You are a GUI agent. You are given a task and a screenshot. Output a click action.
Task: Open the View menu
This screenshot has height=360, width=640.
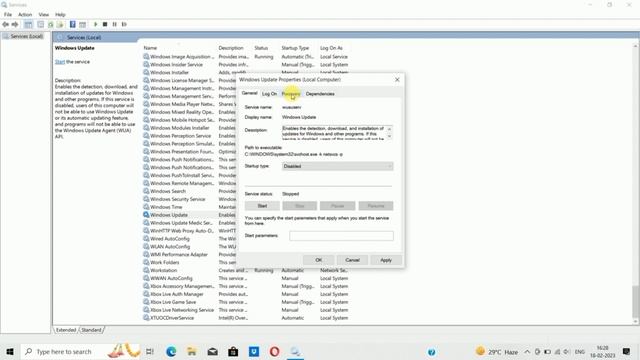(x=44, y=14)
